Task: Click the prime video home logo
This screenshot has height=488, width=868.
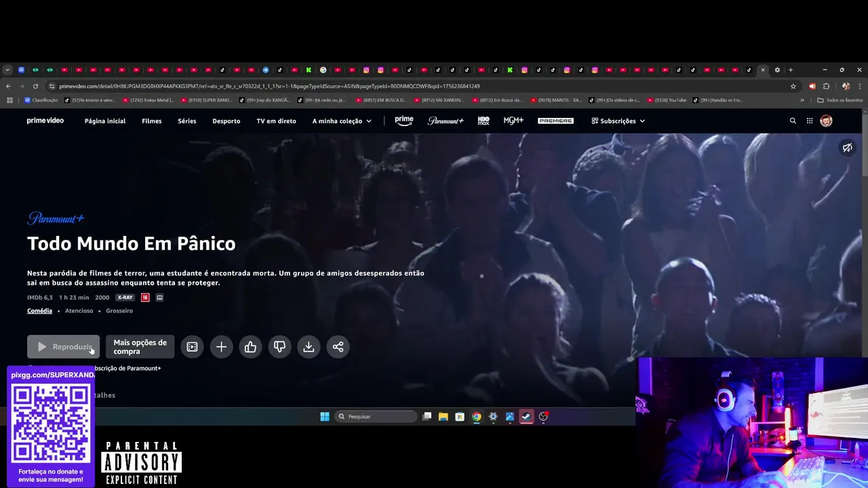Action: pyautogui.click(x=45, y=121)
